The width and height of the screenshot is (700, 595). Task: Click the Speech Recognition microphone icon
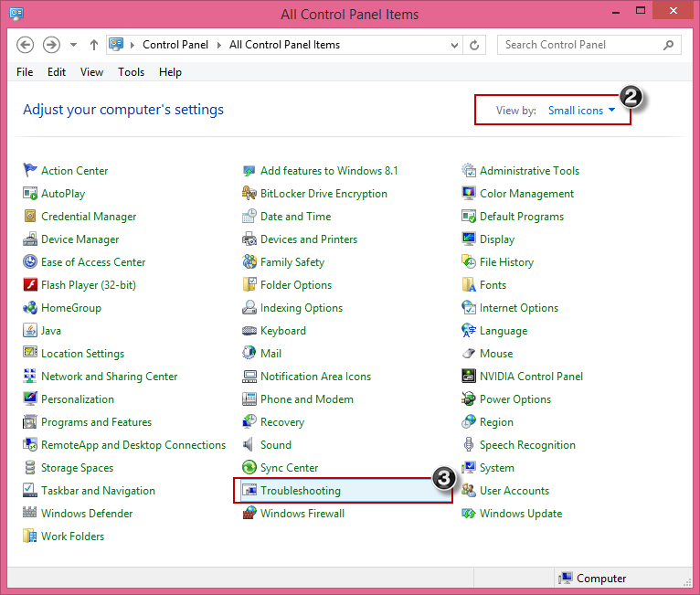coord(468,444)
